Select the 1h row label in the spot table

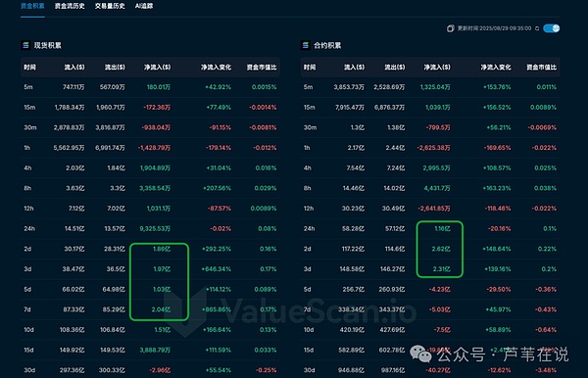pos(27,148)
